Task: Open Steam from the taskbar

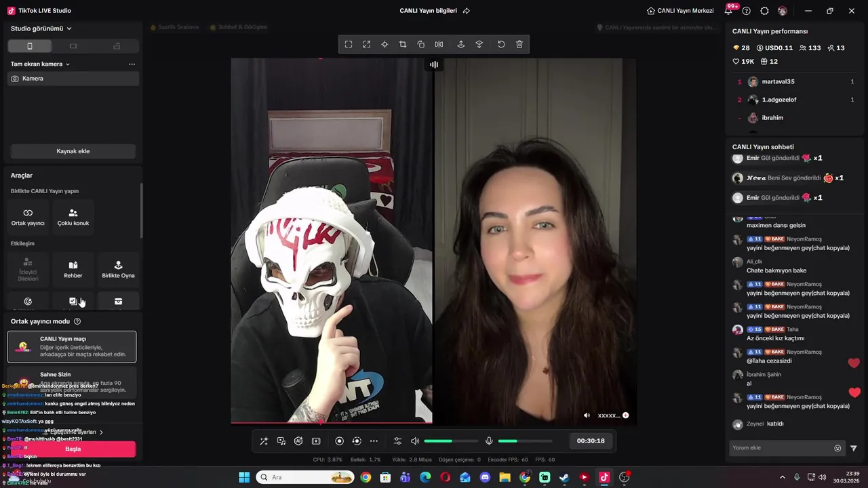Action: coord(564,477)
